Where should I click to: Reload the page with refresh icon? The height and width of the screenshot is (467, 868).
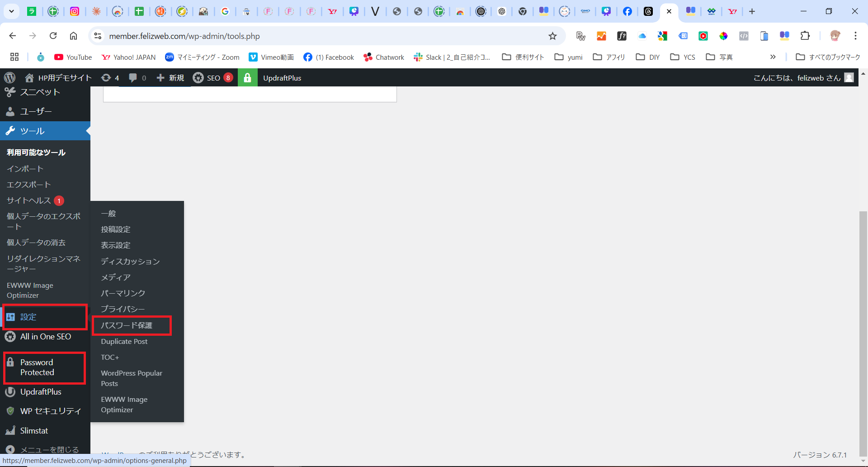tap(53, 36)
